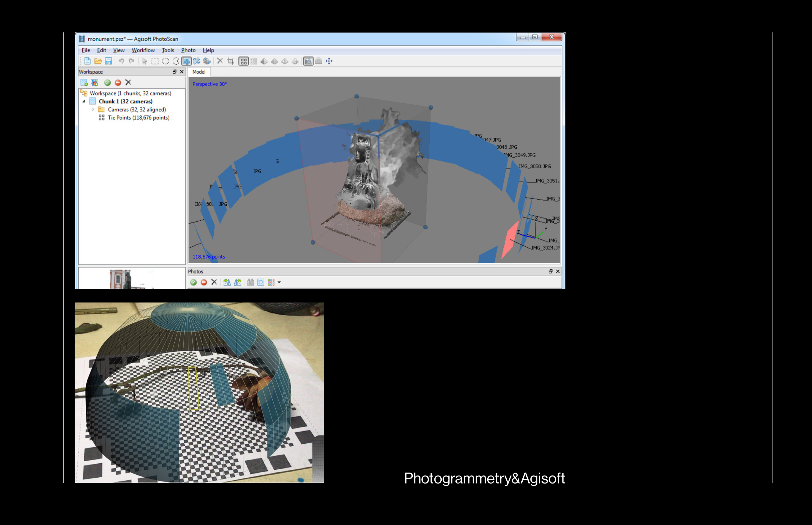Click the Save floppy disk icon
Viewport: 812px width, 525px height.
(x=108, y=61)
